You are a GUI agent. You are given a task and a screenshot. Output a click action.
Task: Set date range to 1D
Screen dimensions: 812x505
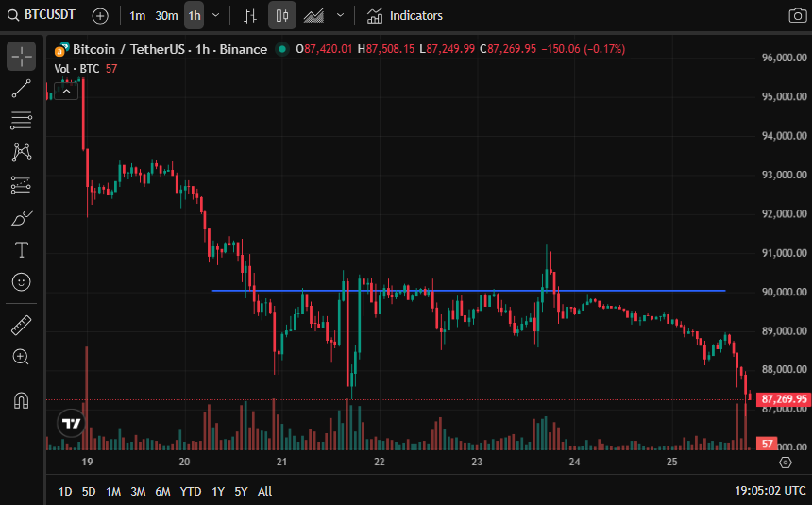tap(65, 491)
